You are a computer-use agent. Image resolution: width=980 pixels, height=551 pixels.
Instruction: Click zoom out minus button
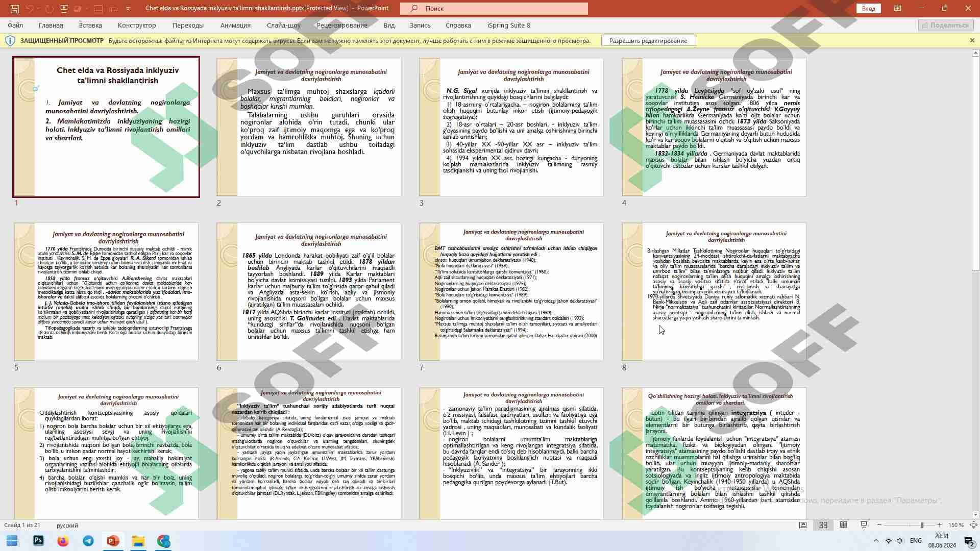(x=879, y=525)
